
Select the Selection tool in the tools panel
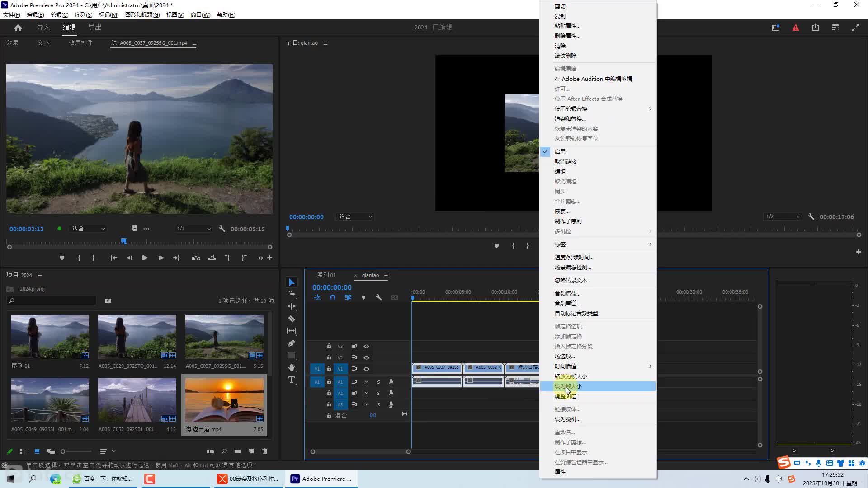pyautogui.click(x=292, y=282)
